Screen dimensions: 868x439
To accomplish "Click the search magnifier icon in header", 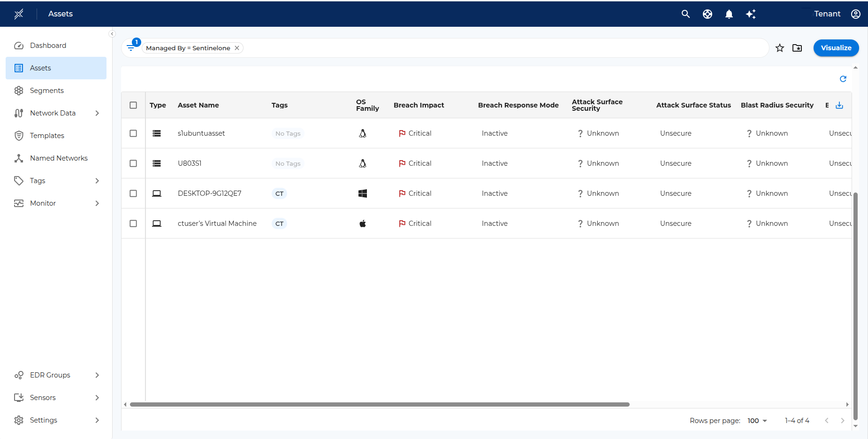I will 685,14.
